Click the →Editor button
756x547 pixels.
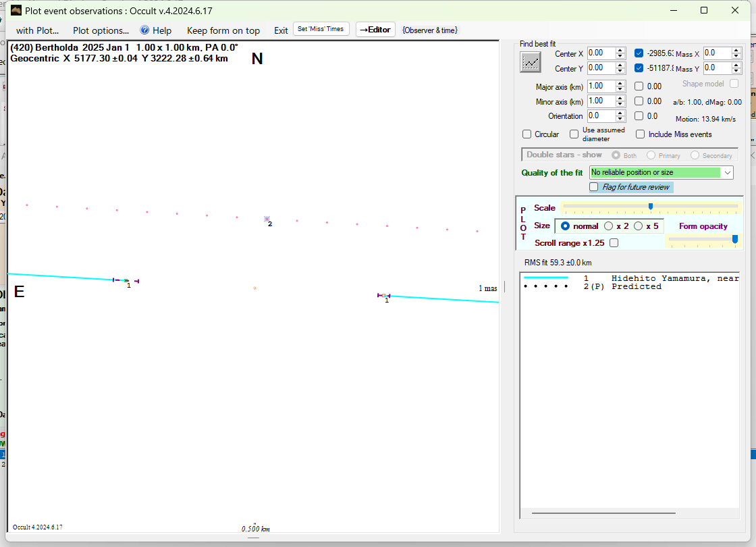[x=375, y=30]
